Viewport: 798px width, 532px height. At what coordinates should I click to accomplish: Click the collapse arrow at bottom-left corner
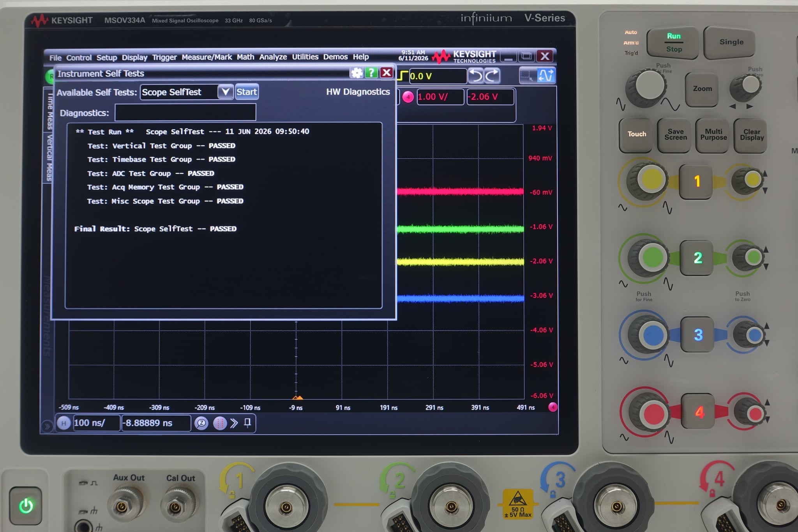click(47, 426)
